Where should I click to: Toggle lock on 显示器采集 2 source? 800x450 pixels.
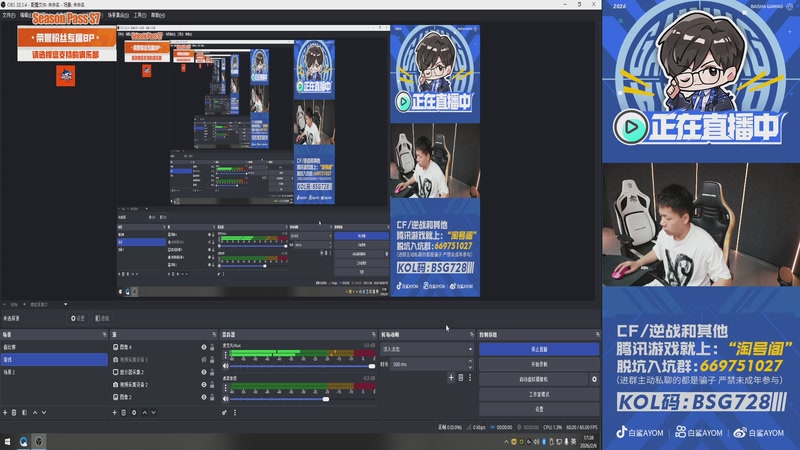212,372
